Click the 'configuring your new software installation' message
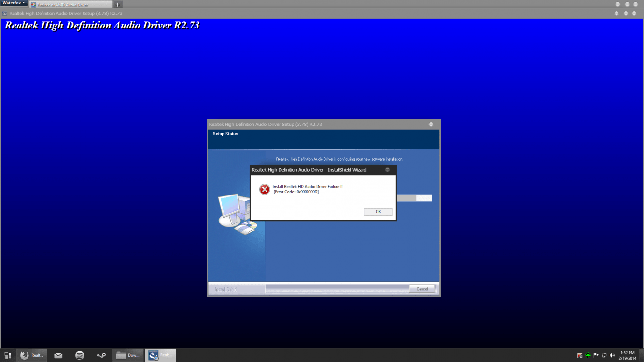Image resolution: width=644 pixels, height=362 pixels. coord(339,159)
